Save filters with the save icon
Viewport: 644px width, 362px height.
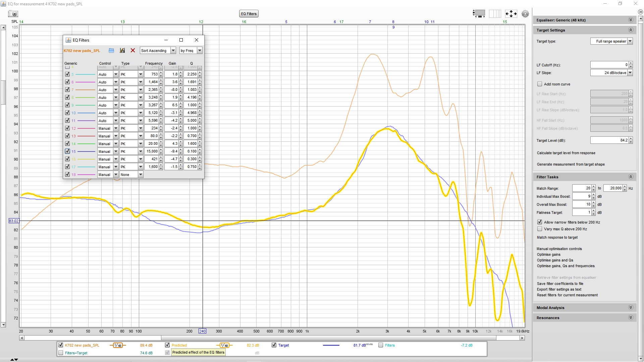(x=122, y=51)
